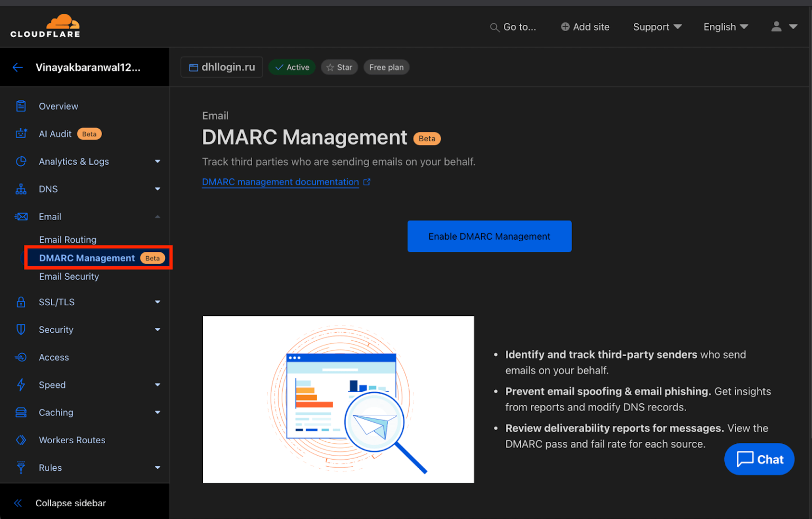Image resolution: width=812 pixels, height=519 pixels.
Task: Star the dhllogin.ru site
Action: (x=339, y=67)
